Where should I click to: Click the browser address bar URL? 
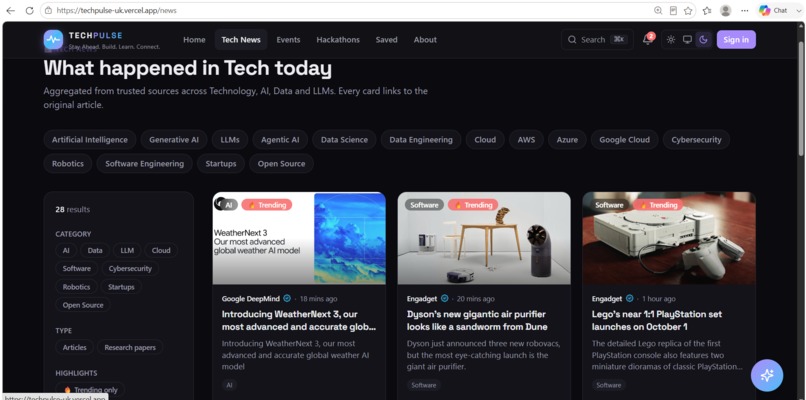pos(117,10)
